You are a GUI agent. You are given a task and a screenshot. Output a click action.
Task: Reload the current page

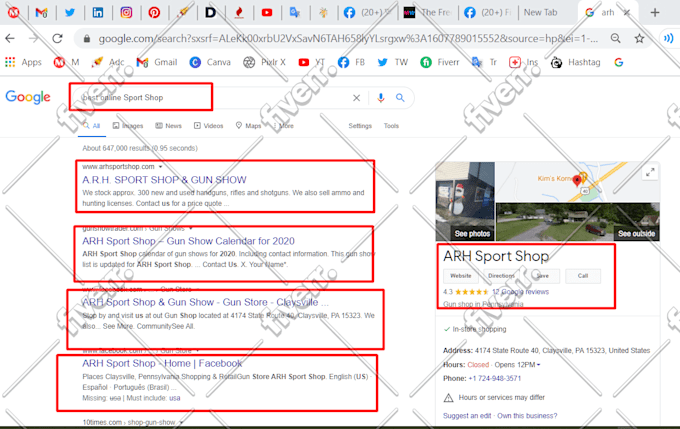point(57,39)
